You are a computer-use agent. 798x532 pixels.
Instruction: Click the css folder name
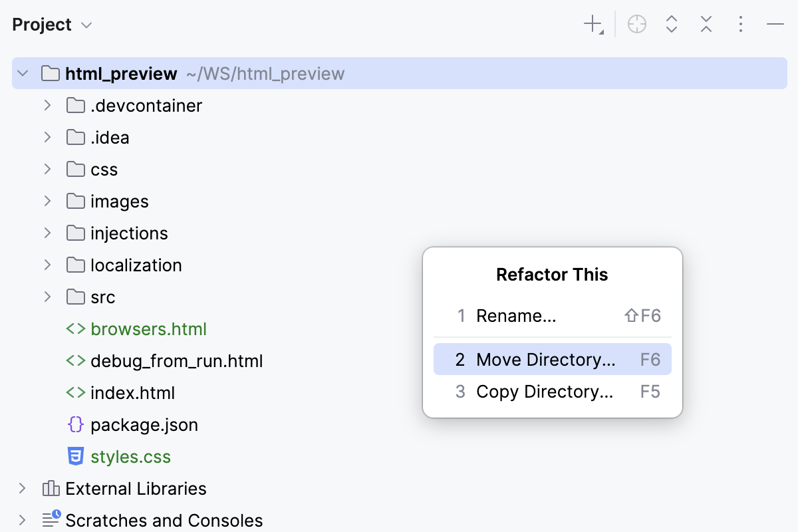[104, 170]
